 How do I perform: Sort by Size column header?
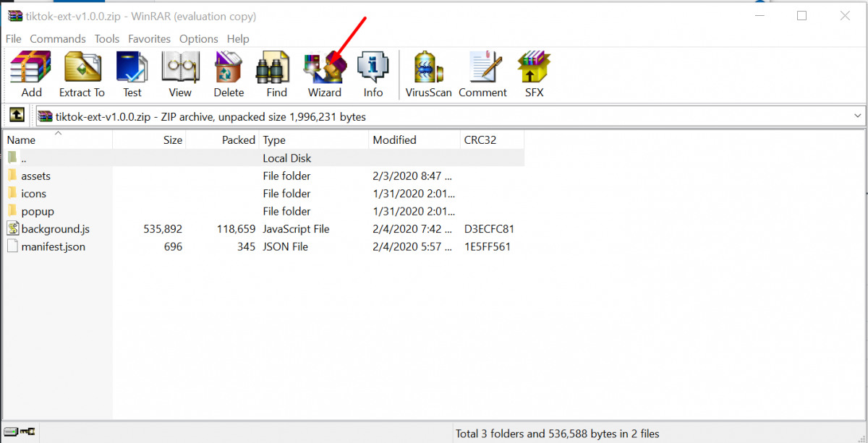pyautogui.click(x=150, y=140)
